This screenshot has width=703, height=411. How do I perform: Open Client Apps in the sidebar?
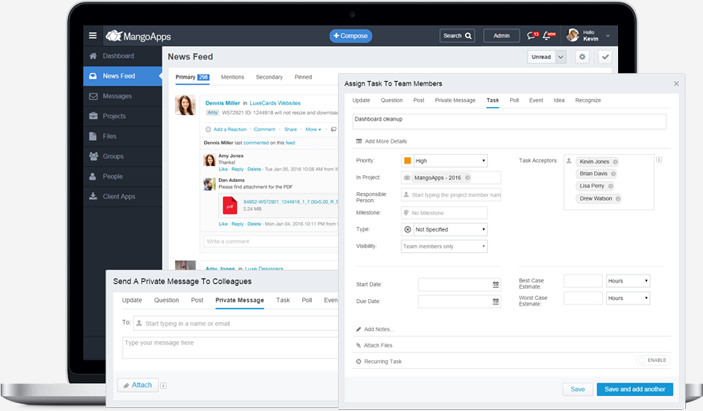[122, 196]
